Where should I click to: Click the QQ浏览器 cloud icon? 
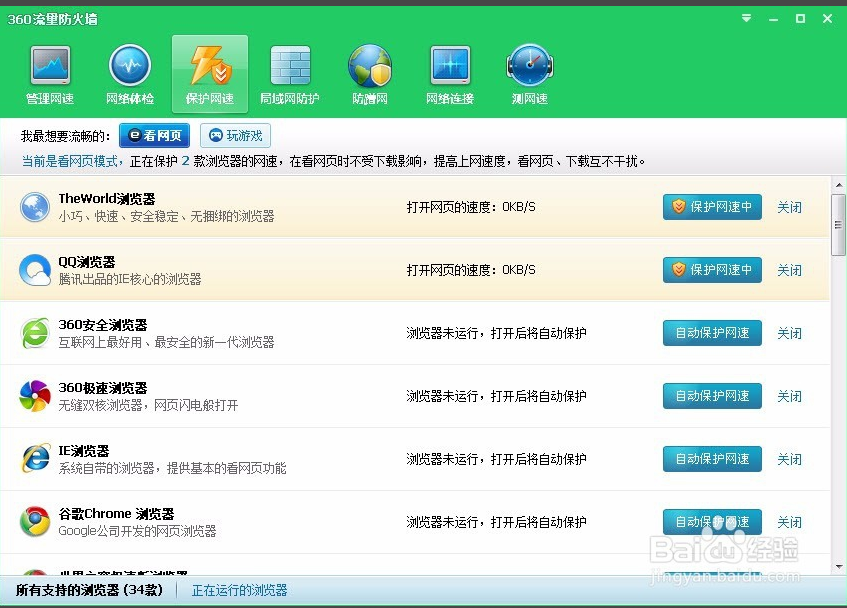(35, 270)
